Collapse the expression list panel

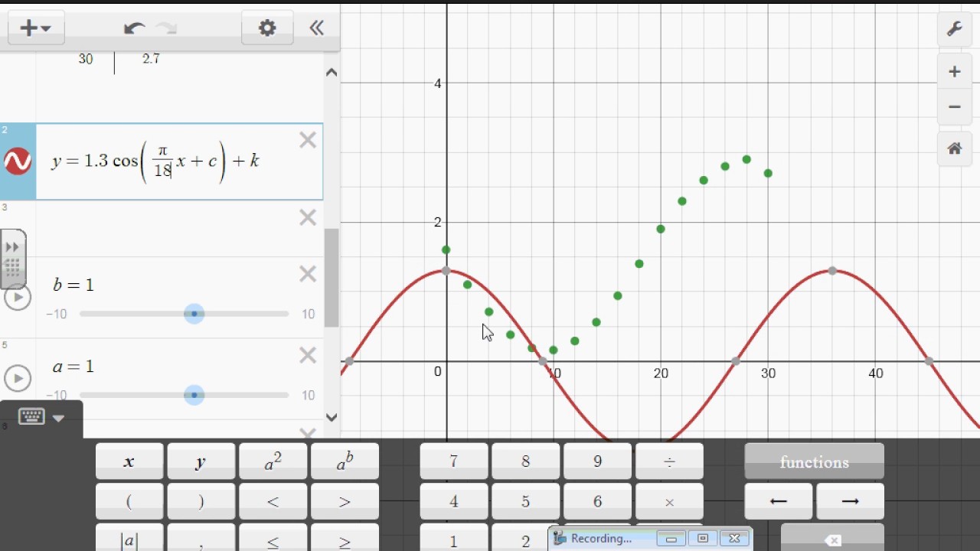(x=316, y=28)
